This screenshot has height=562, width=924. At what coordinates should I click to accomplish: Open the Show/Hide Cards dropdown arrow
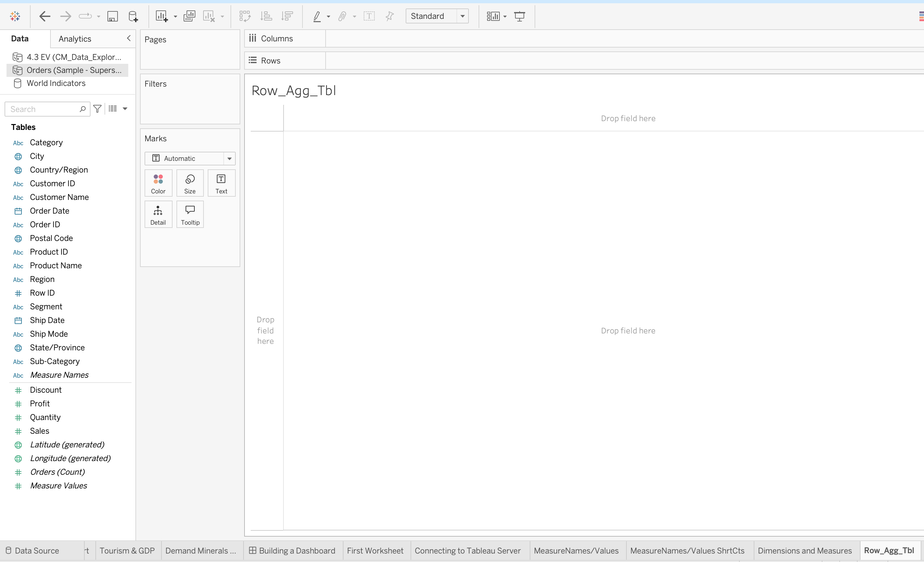click(x=505, y=17)
